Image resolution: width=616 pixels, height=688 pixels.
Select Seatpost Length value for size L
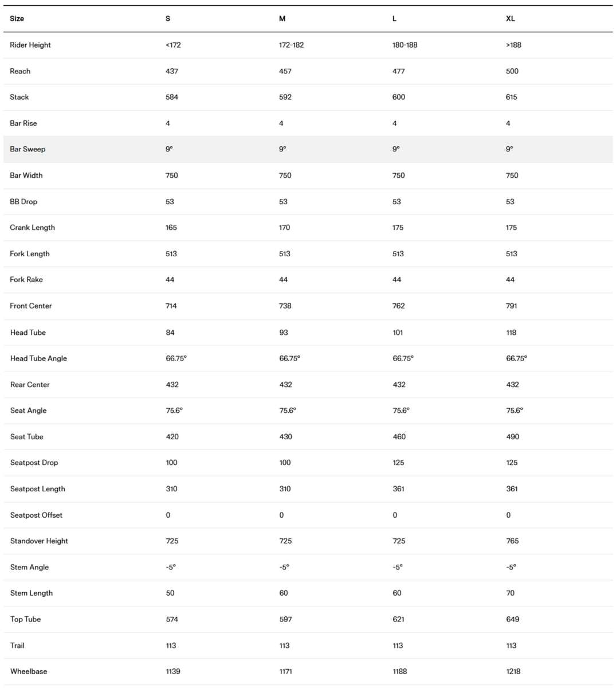tap(398, 489)
